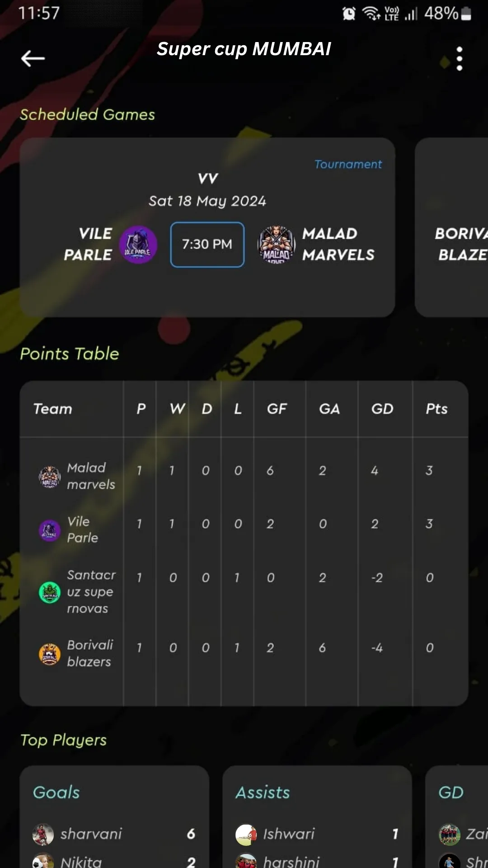Select the GF column header
The image size is (488, 868).
pyautogui.click(x=277, y=409)
